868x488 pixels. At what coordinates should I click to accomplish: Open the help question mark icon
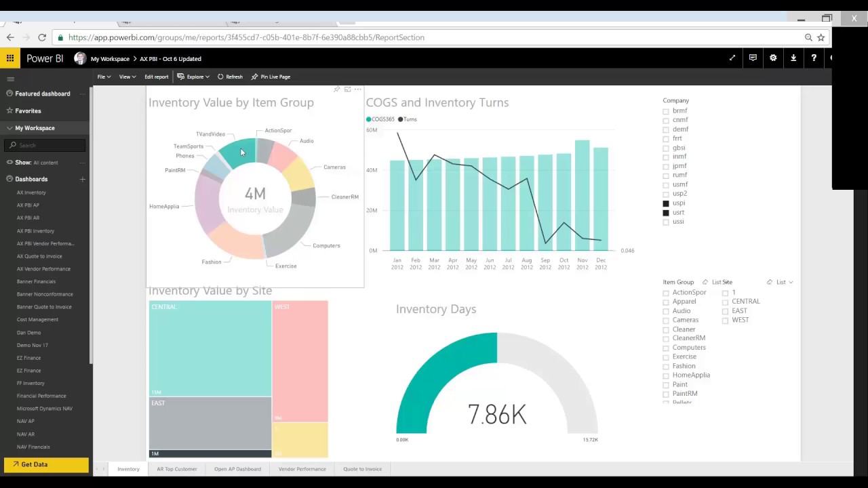(814, 58)
